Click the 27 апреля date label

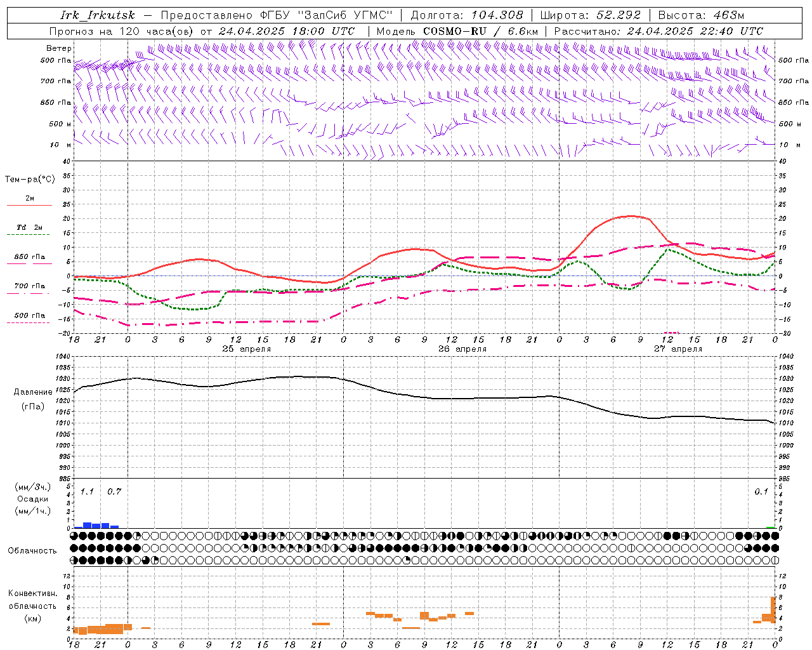tap(678, 349)
